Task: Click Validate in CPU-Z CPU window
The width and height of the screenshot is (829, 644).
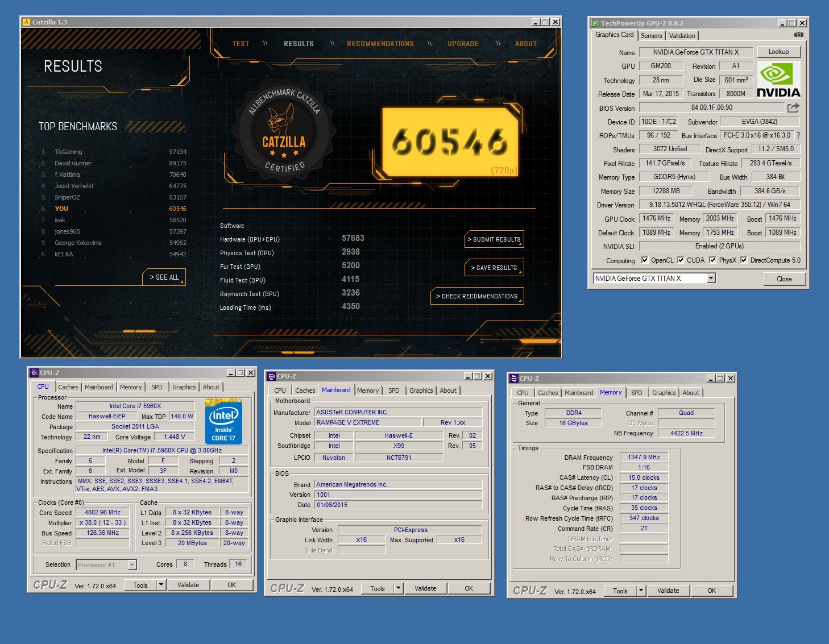Action: 188,585
